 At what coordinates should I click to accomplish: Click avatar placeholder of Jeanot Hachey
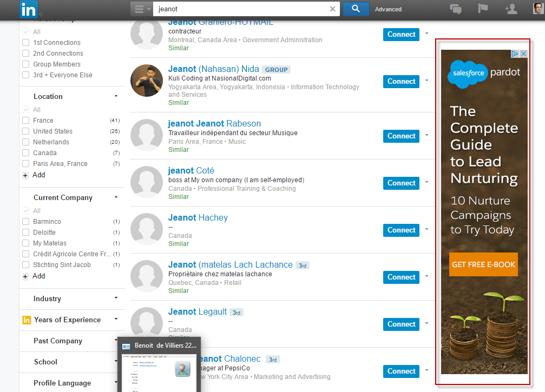pyautogui.click(x=147, y=229)
